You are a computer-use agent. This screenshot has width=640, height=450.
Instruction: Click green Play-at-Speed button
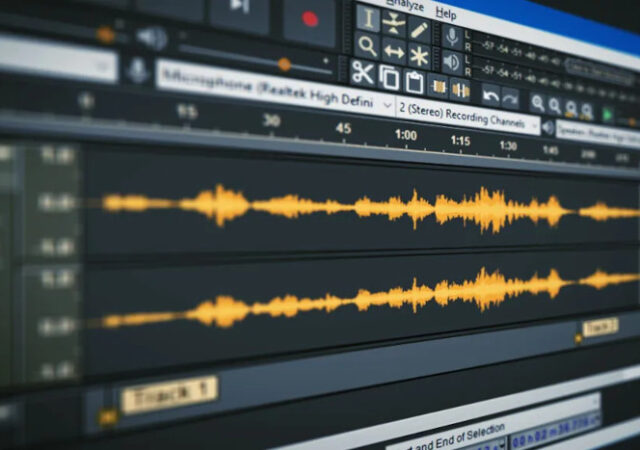click(x=607, y=115)
